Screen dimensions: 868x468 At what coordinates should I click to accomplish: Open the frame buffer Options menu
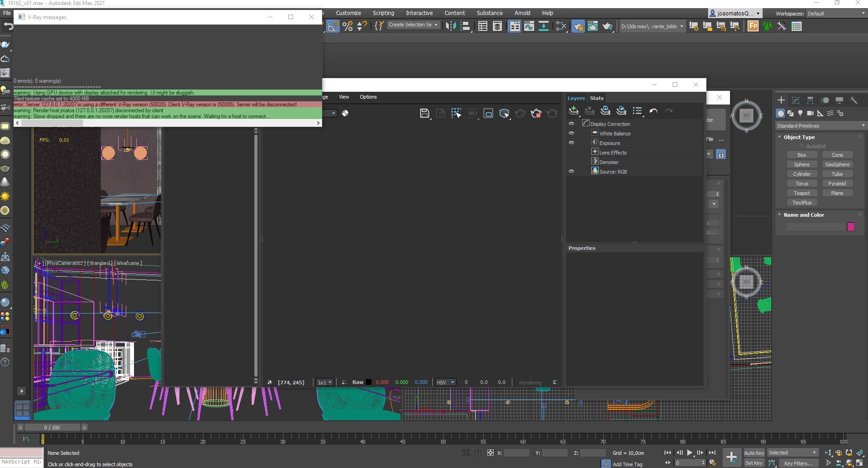(x=368, y=97)
